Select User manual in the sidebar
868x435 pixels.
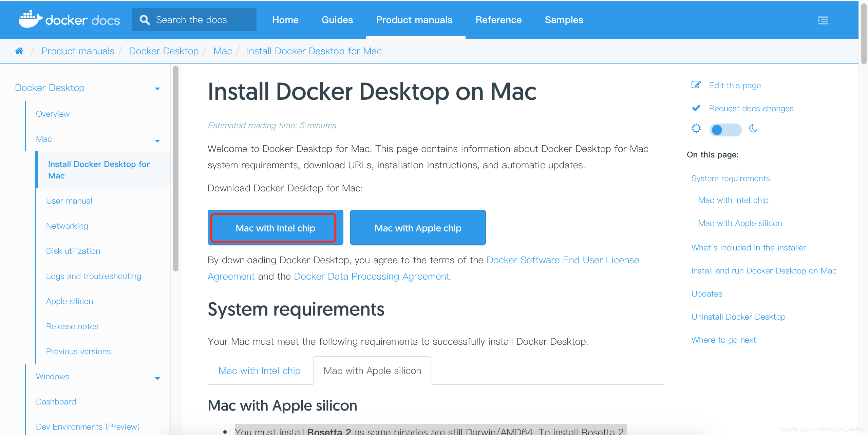coord(69,200)
